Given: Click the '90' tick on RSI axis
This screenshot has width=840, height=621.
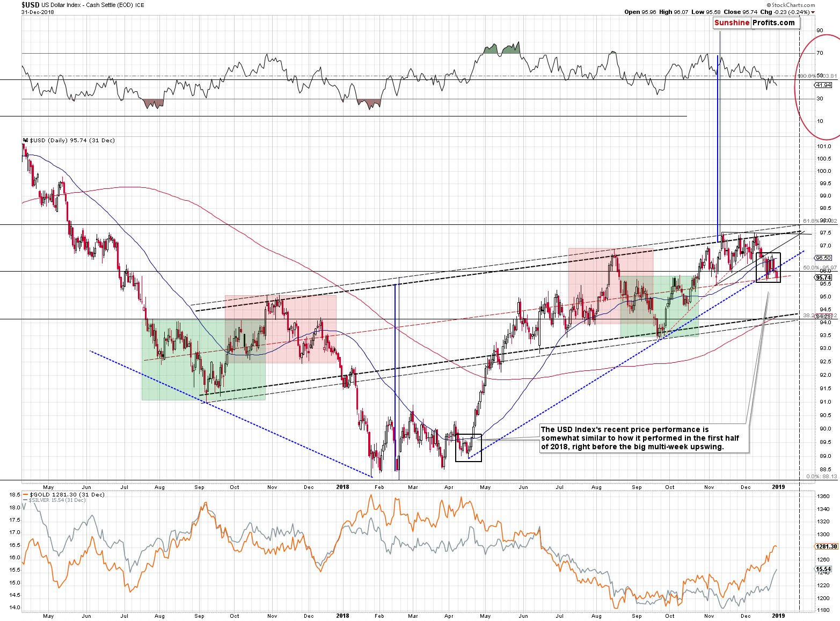Looking at the screenshot, I should (820, 31).
